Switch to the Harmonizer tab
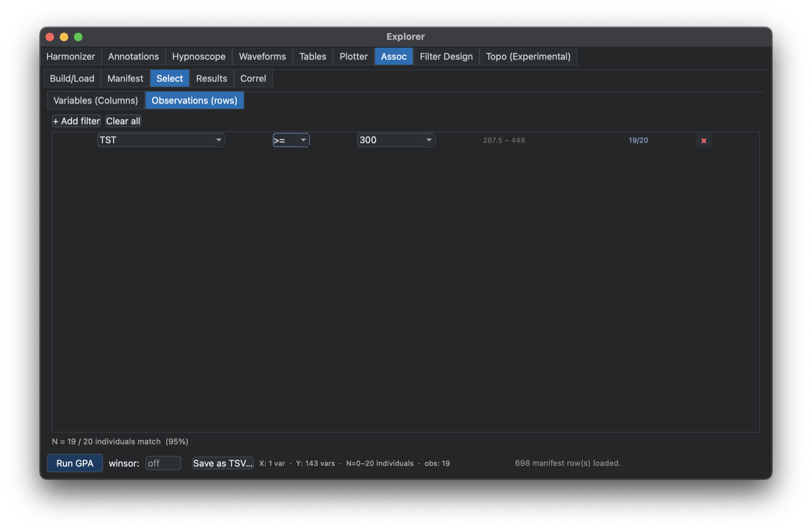Viewport: 812px width, 532px height. click(71, 56)
